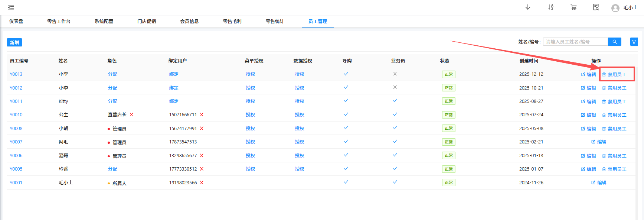Viewport: 644px width, 220px height.
Task: Collapse the sidebar menu icon
Action: tap(11, 7)
